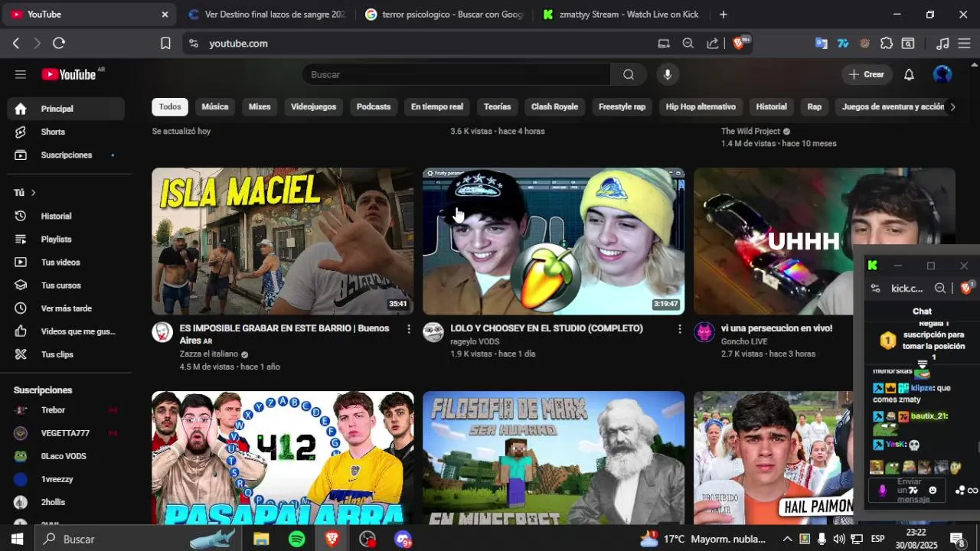Select the Mixes filter chip
980x551 pixels.
point(260,106)
